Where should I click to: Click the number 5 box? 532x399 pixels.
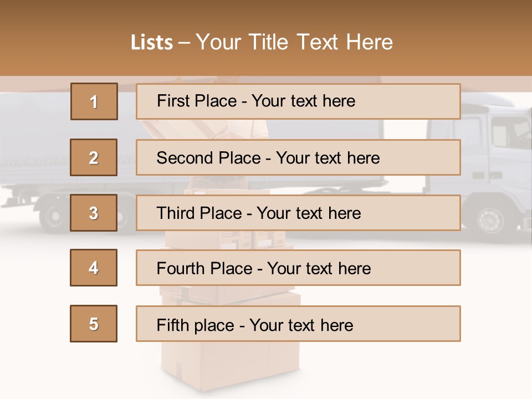click(x=94, y=324)
